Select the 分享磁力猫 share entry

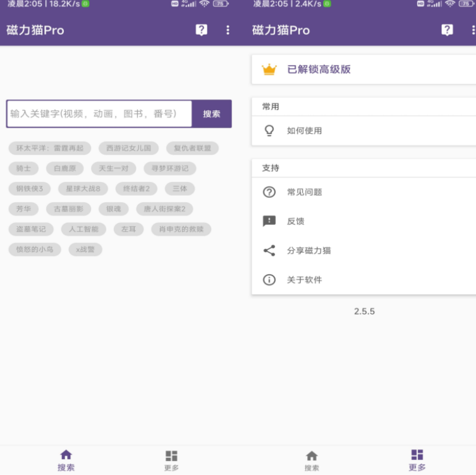[363, 251]
